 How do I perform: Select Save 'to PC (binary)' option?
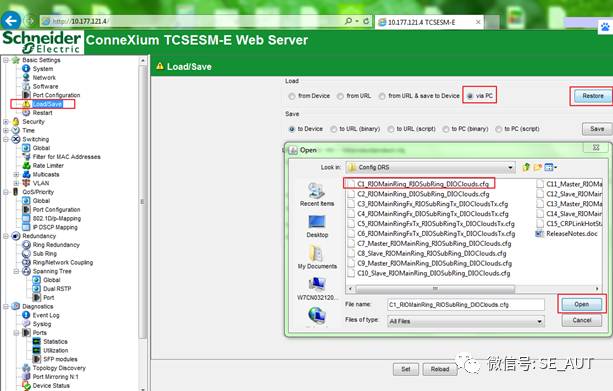pyautogui.click(x=446, y=129)
